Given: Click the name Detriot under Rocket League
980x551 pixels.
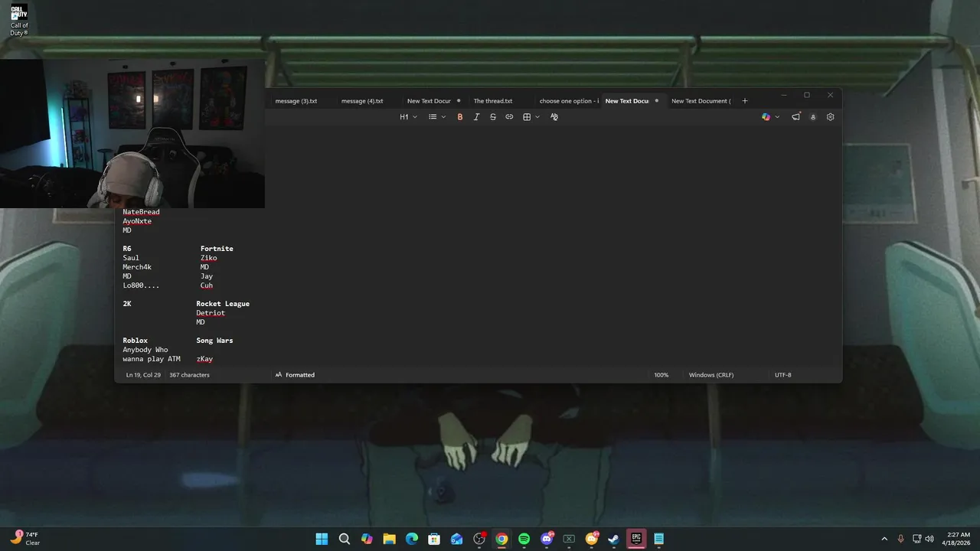Looking at the screenshot, I should (211, 313).
